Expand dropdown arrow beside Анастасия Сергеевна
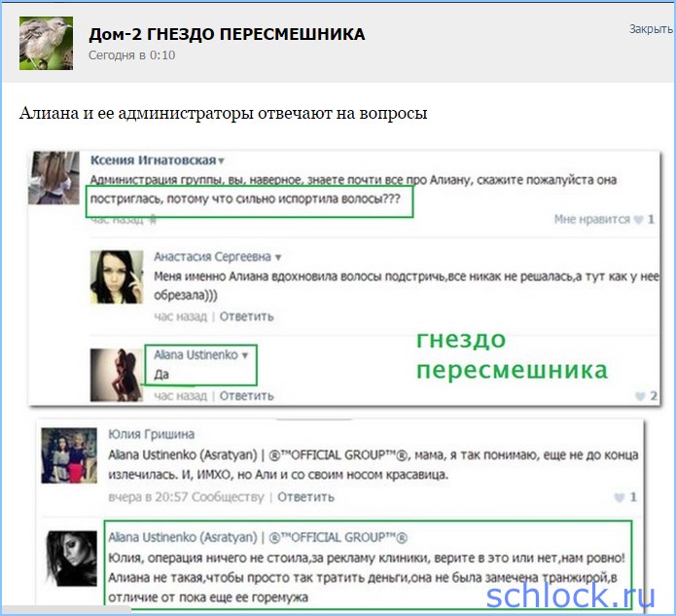Screen dimensions: 676x616 coord(278,258)
